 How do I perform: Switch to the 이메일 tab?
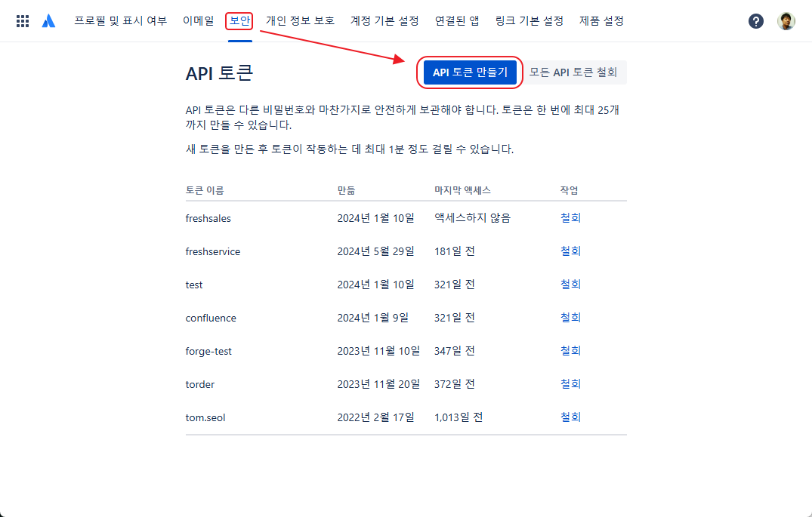point(198,21)
